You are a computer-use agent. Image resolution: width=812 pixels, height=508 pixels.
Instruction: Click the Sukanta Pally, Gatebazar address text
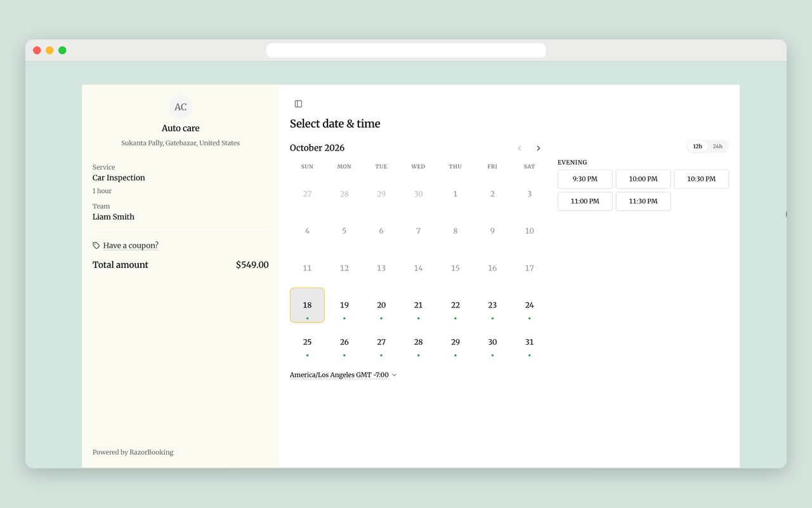click(x=181, y=143)
